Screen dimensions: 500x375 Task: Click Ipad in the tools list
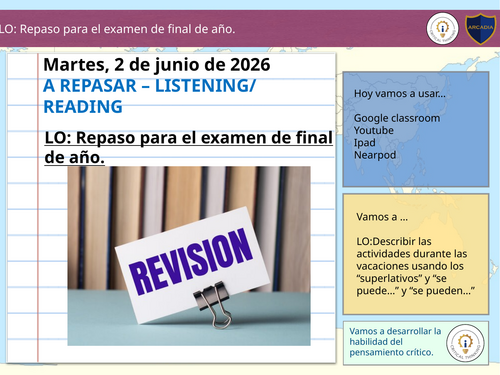coord(365,143)
